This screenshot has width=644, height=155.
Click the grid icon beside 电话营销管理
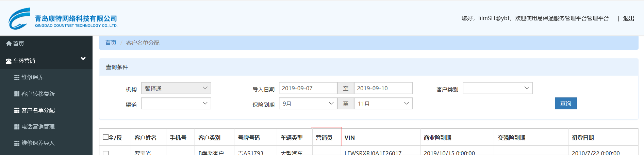point(17,127)
